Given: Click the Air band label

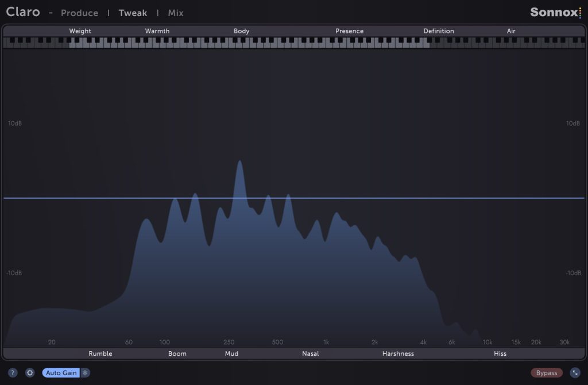Looking at the screenshot, I should [510, 31].
